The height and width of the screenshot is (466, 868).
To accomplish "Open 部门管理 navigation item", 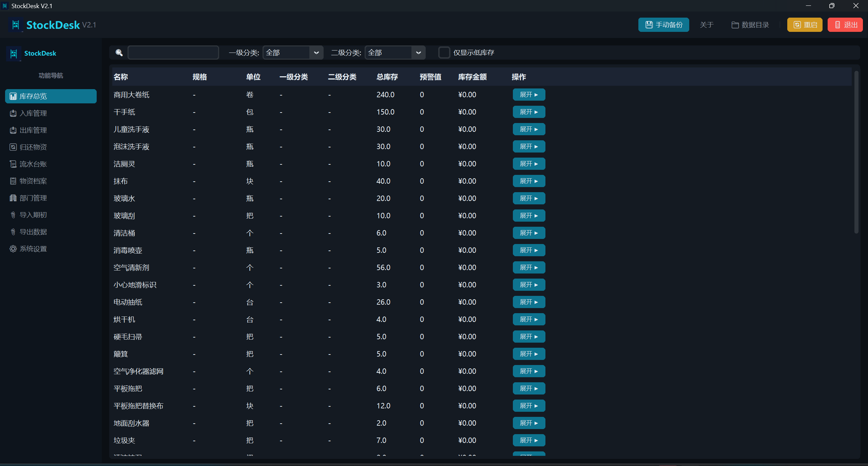I will click(51, 198).
